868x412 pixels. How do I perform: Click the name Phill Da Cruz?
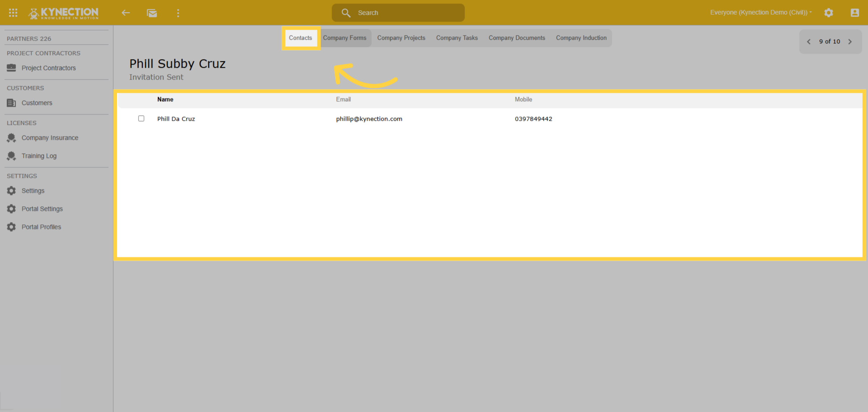click(176, 119)
